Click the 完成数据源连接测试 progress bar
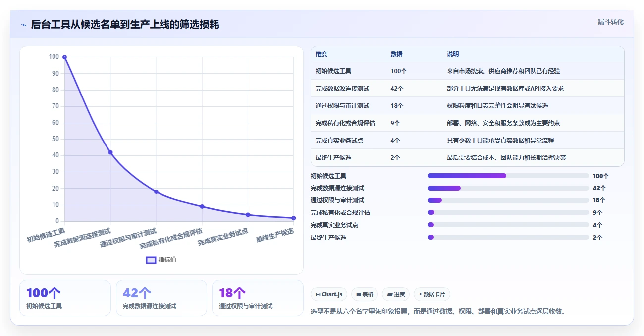This screenshot has width=644, height=336. click(508, 188)
